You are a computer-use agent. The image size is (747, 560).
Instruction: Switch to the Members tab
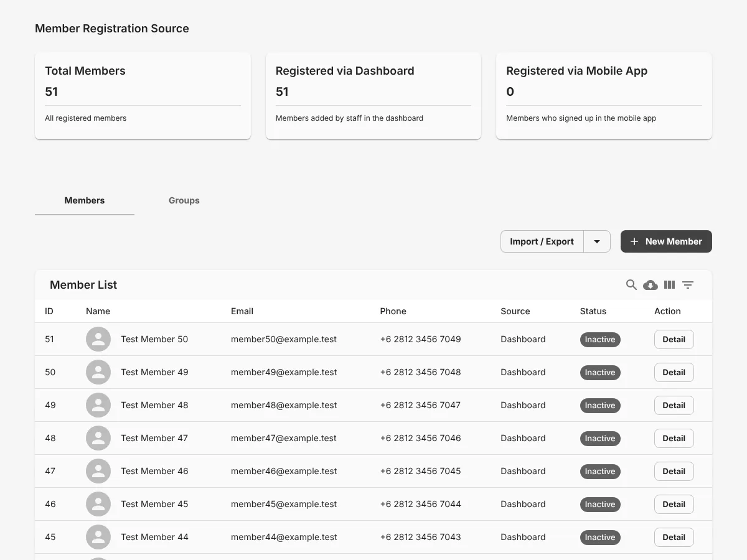(x=85, y=200)
